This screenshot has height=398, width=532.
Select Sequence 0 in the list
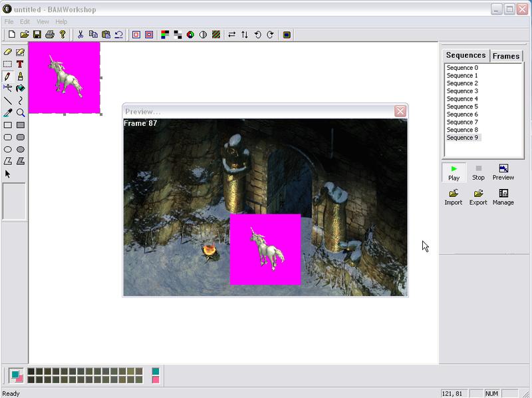coord(462,68)
